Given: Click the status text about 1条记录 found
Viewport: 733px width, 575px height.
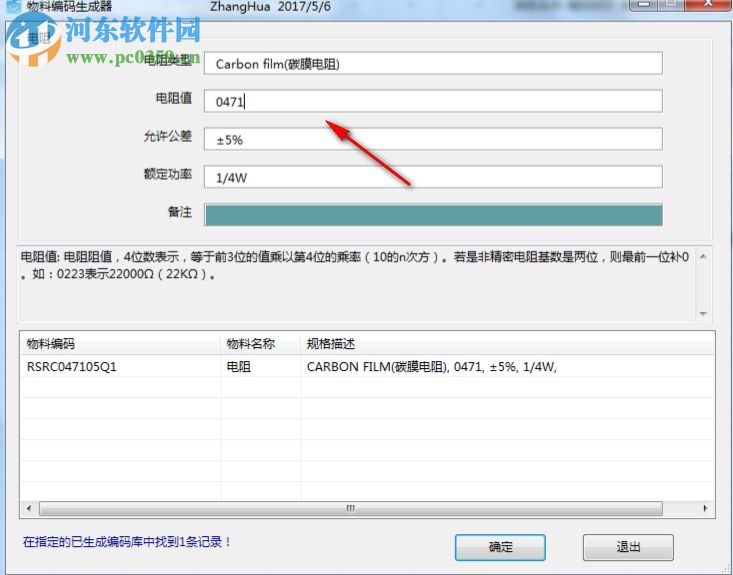Looking at the screenshot, I should 127,542.
